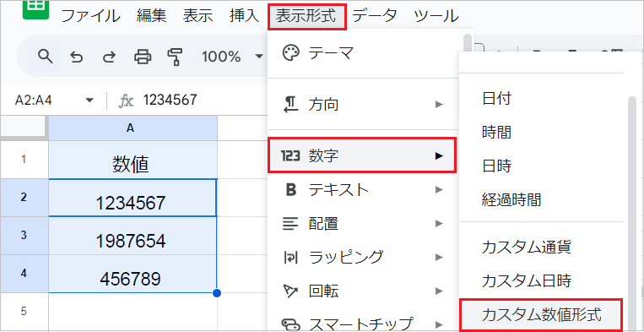Screen dimensions: 644x332
Task: Click the 表示形式 menu
Action: (x=306, y=16)
